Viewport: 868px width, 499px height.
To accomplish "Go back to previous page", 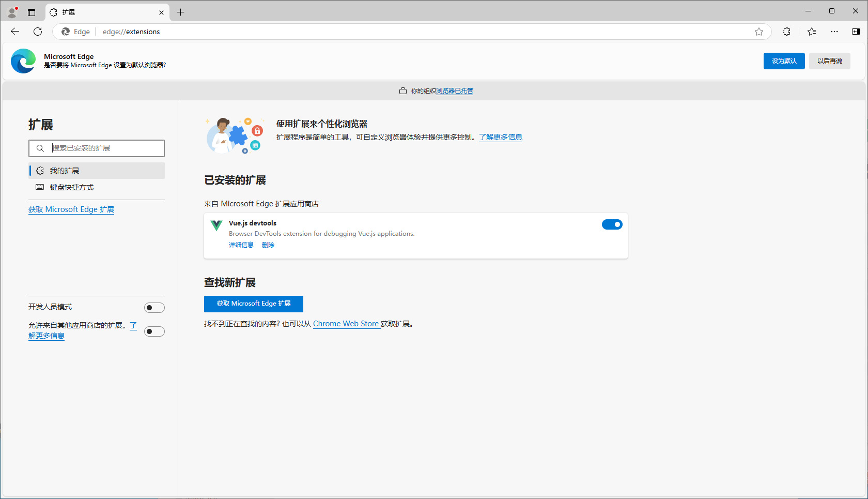I will [15, 32].
